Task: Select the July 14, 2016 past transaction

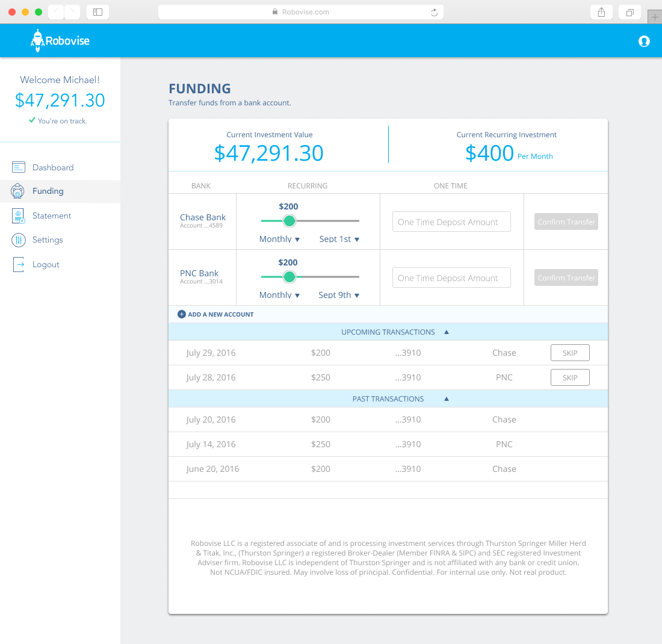Action: (388, 444)
